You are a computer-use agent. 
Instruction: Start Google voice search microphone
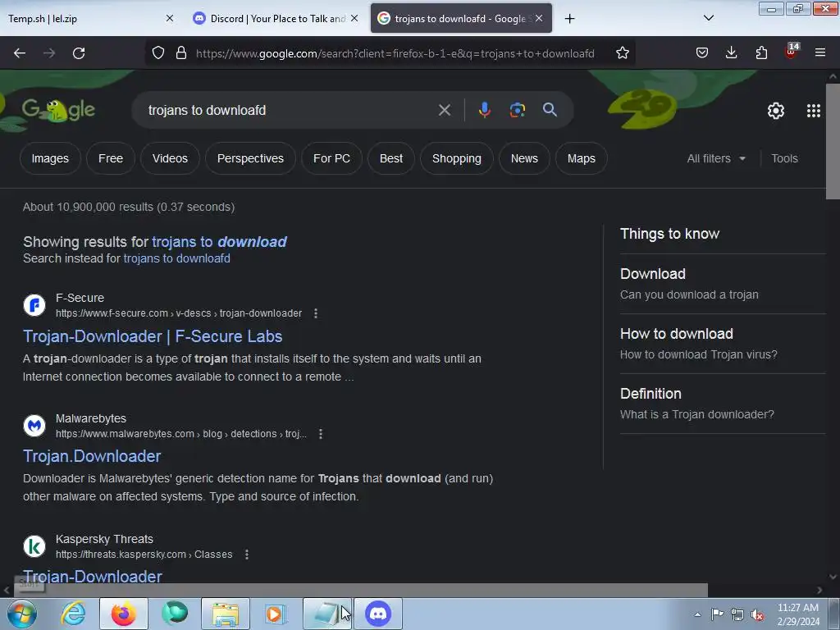coord(484,110)
